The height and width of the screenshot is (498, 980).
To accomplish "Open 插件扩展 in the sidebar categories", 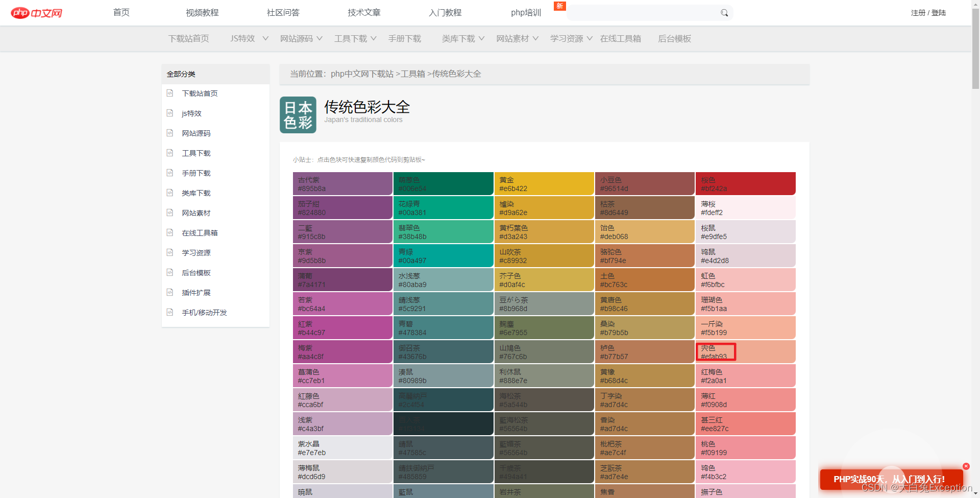I will pyautogui.click(x=196, y=293).
